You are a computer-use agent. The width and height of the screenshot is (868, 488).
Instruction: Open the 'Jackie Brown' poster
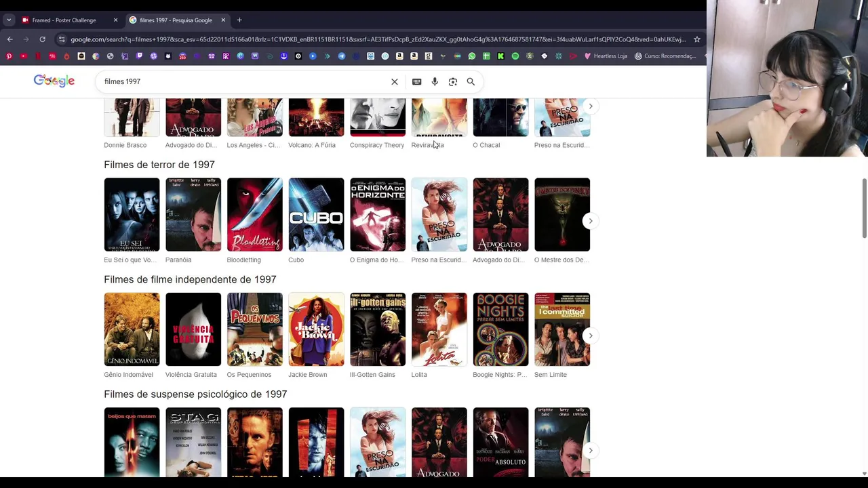click(316, 329)
